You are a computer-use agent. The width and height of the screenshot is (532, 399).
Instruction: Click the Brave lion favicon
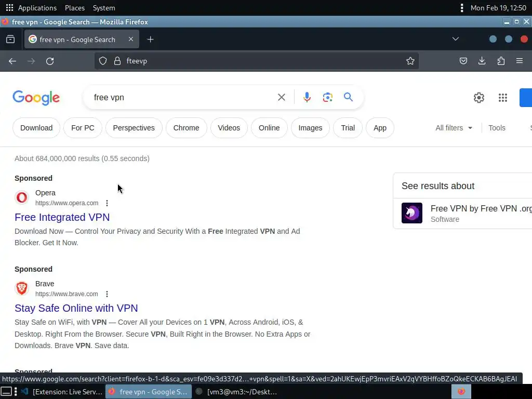(x=22, y=288)
